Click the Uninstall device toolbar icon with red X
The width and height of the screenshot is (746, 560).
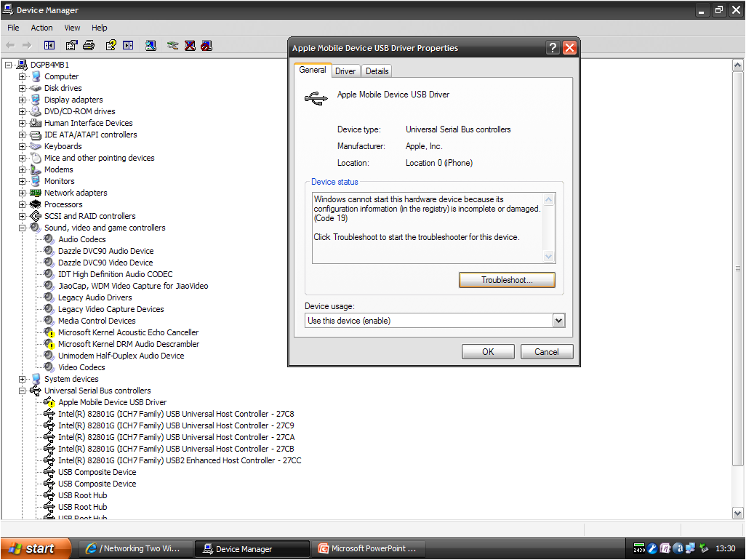[190, 46]
